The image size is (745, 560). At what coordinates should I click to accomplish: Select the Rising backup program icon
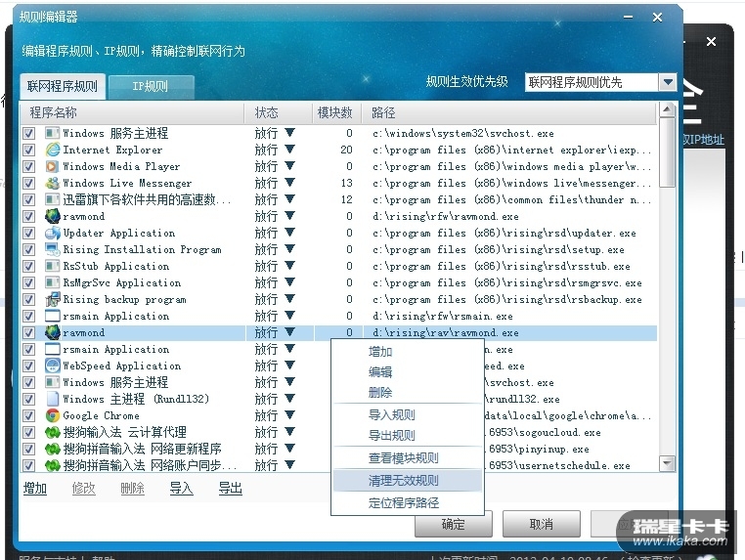pos(52,299)
